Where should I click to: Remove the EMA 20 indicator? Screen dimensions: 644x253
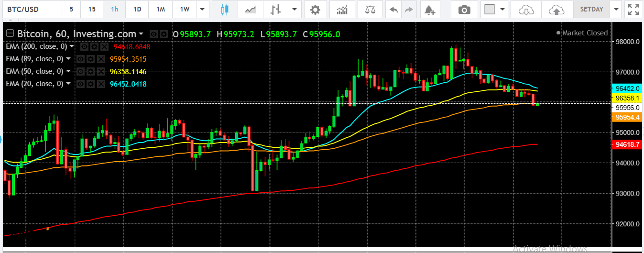pos(100,84)
